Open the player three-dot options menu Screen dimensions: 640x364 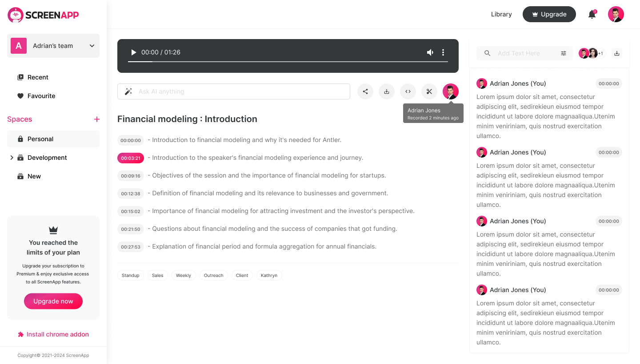pos(443,52)
